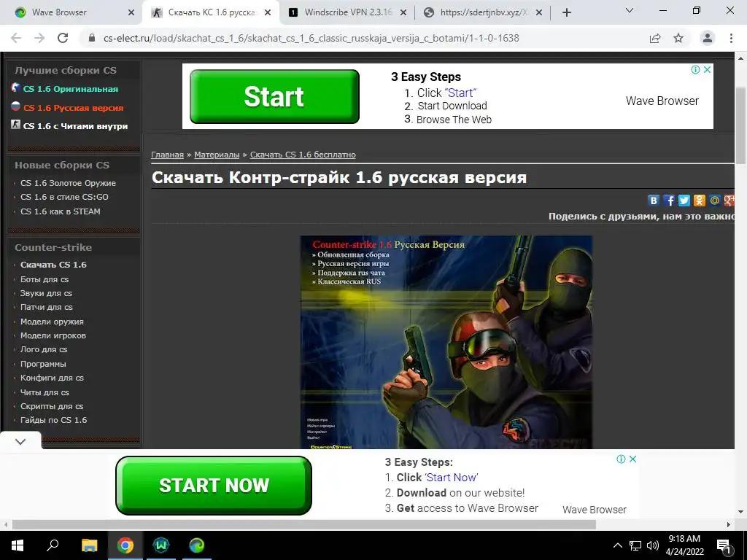Open Программы sidebar link
Image resolution: width=747 pixels, height=560 pixels.
(x=43, y=364)
